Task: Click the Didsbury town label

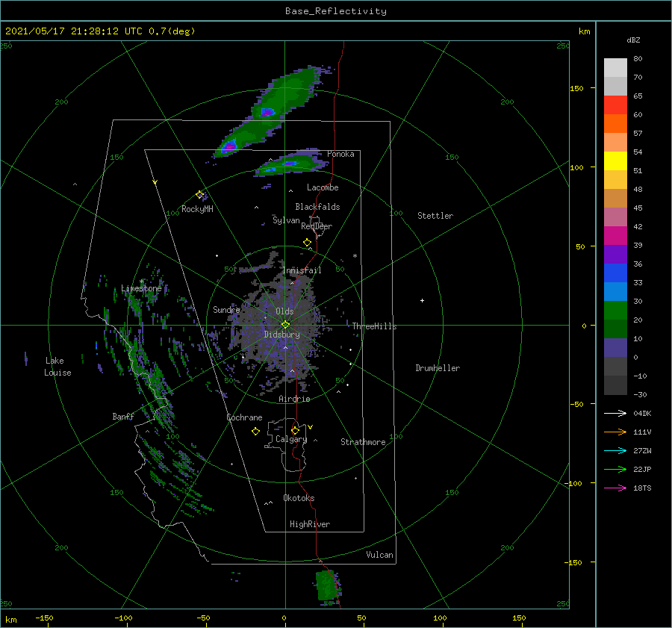Action: pos(281,335)
